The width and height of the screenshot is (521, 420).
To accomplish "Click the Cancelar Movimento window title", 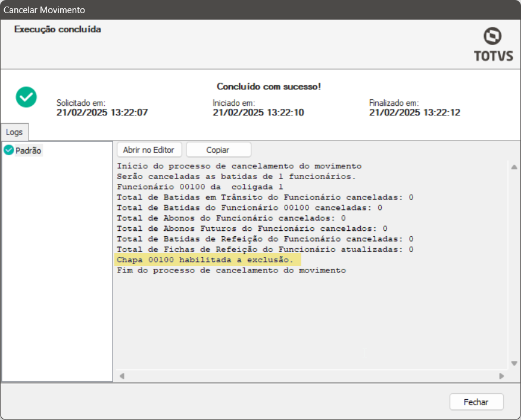I will click(44, 10).
